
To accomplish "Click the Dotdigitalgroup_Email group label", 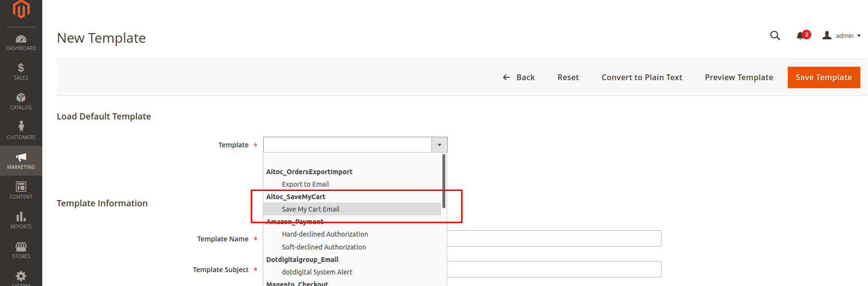I will 302,260.
